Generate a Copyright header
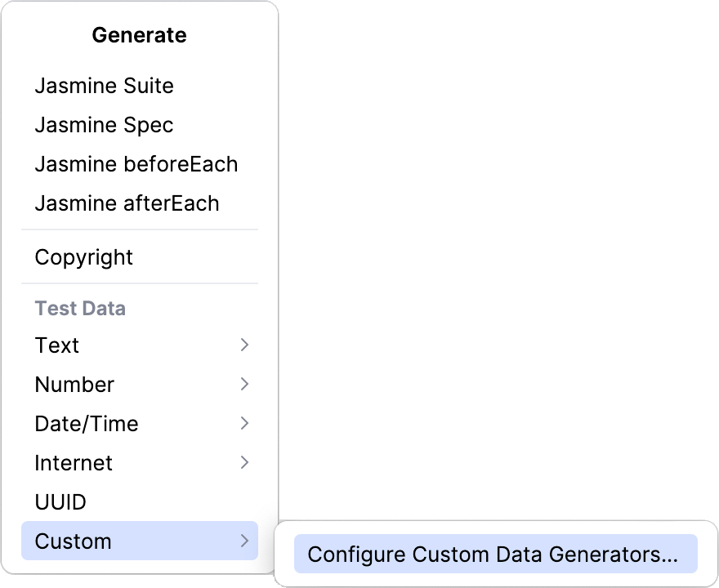This screenshot has width=719, height=588. 84,257
